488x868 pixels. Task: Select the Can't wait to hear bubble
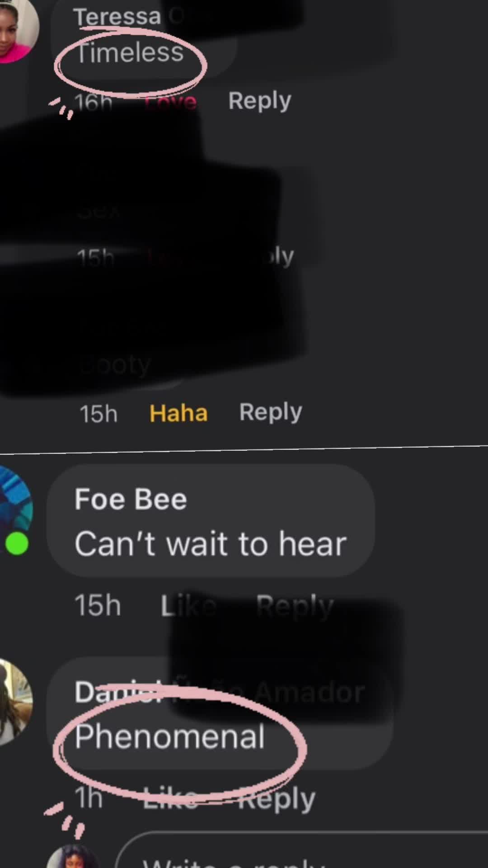coord(211,521)
